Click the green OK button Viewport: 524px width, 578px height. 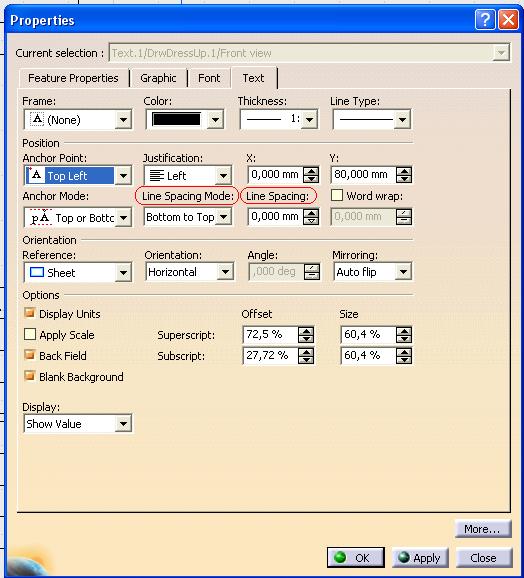pyautogui.click(x=356, y=557)
